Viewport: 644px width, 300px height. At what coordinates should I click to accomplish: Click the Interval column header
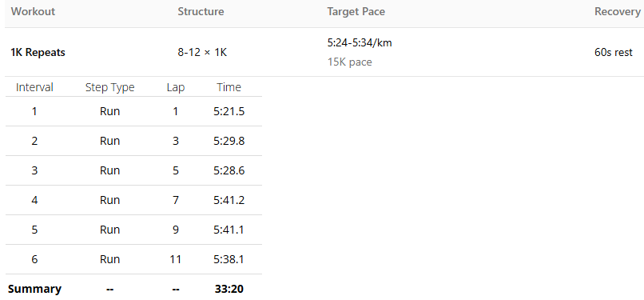tap(34, 87)
